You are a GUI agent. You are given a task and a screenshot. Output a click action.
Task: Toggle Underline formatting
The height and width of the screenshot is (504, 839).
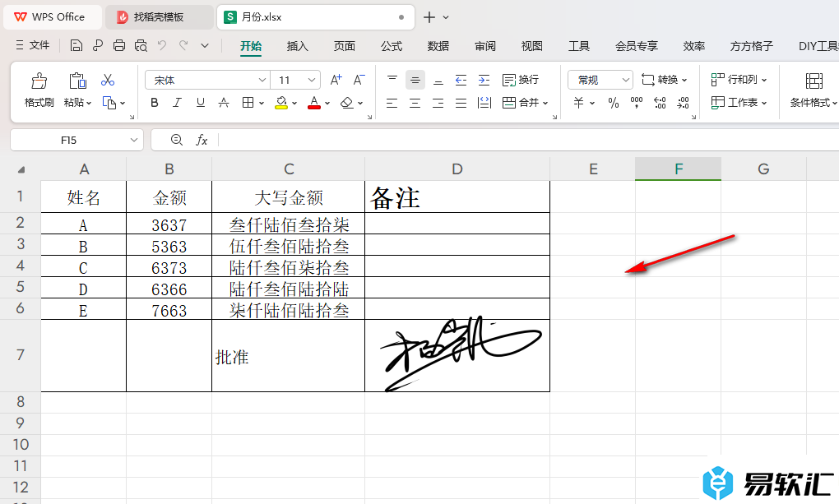coord(201,103)
